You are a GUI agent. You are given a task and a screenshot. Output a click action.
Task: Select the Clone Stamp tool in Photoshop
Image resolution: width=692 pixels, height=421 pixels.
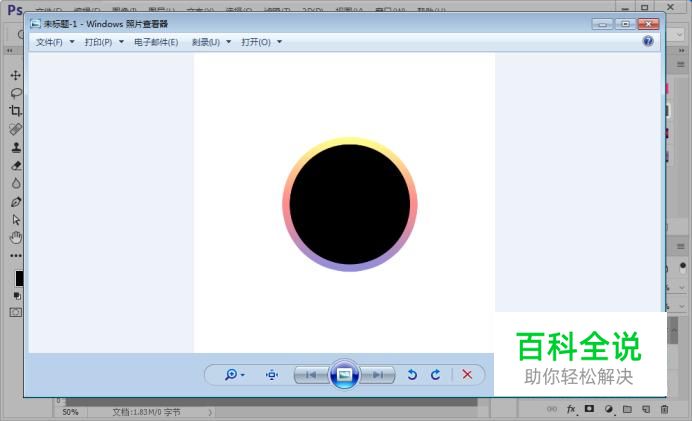(16, 147)
